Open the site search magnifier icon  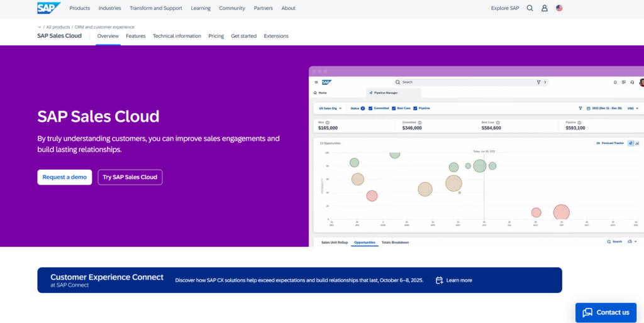[x=530, y=8]
